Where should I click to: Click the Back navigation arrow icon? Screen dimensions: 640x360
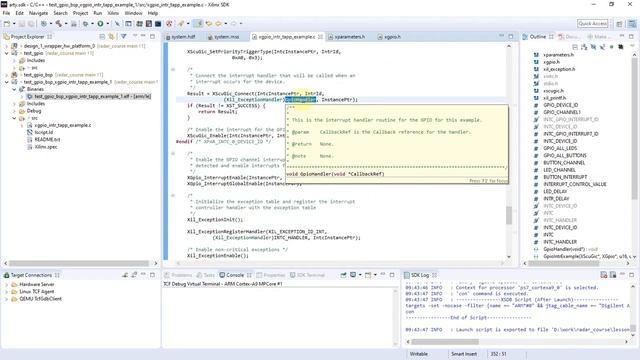(x=218, y=24)
